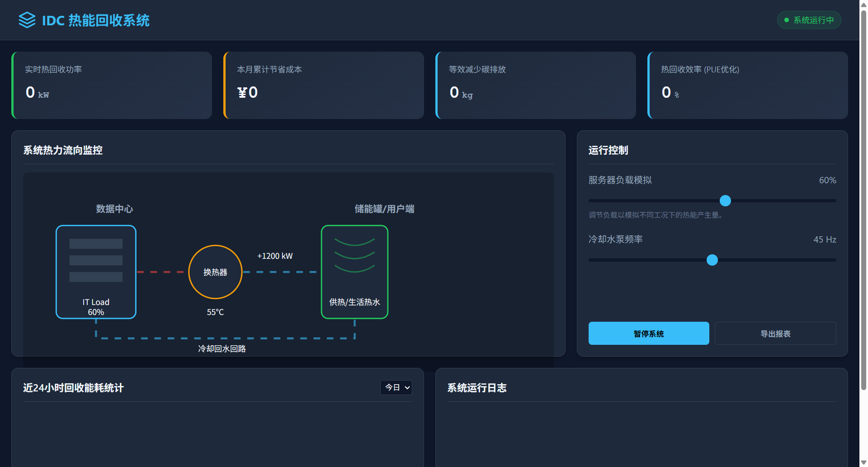Select the orange heat exchanger circle
Image resolution: width=868 pixels, height=467 pixels.
point(215,272)
